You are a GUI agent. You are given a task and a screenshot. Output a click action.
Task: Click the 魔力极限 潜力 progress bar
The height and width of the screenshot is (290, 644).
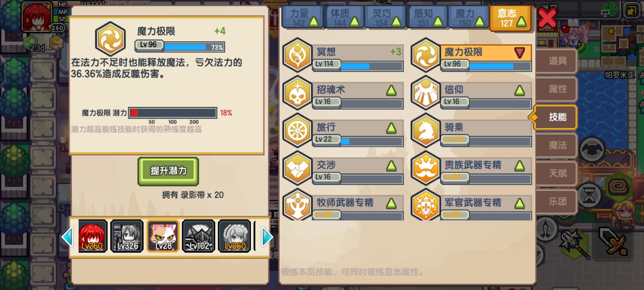173,113
